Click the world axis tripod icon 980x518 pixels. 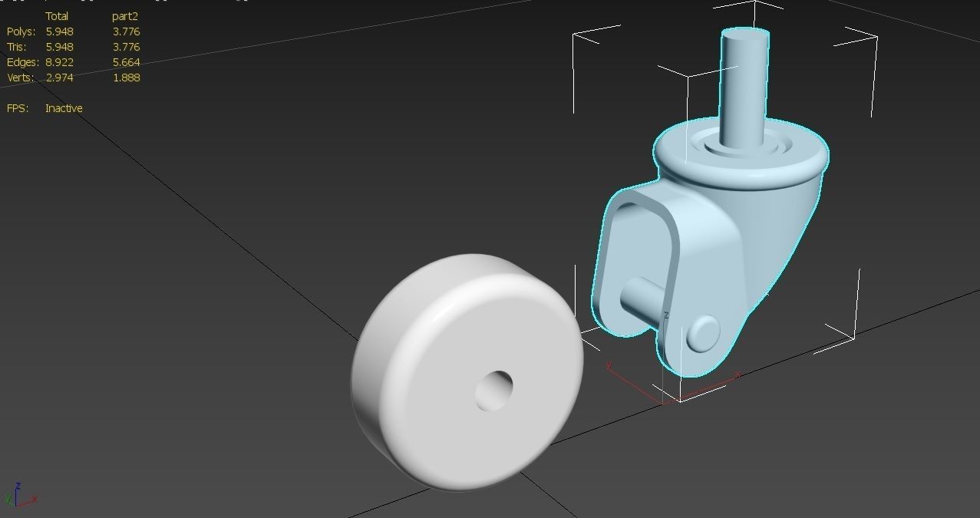[21, 496]
